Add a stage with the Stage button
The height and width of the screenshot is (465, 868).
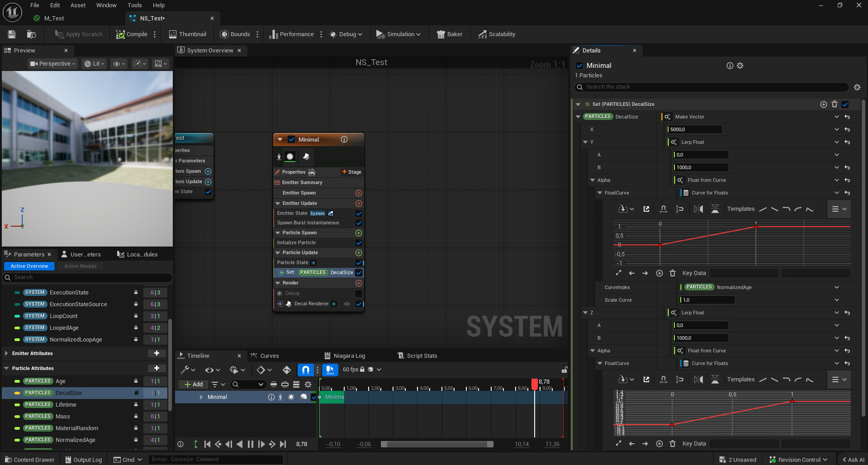(x=351, y=172)
